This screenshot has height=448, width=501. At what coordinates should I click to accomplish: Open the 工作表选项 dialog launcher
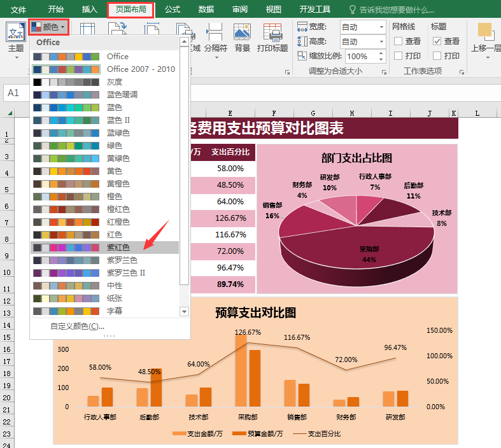click(x=462, y=73)
